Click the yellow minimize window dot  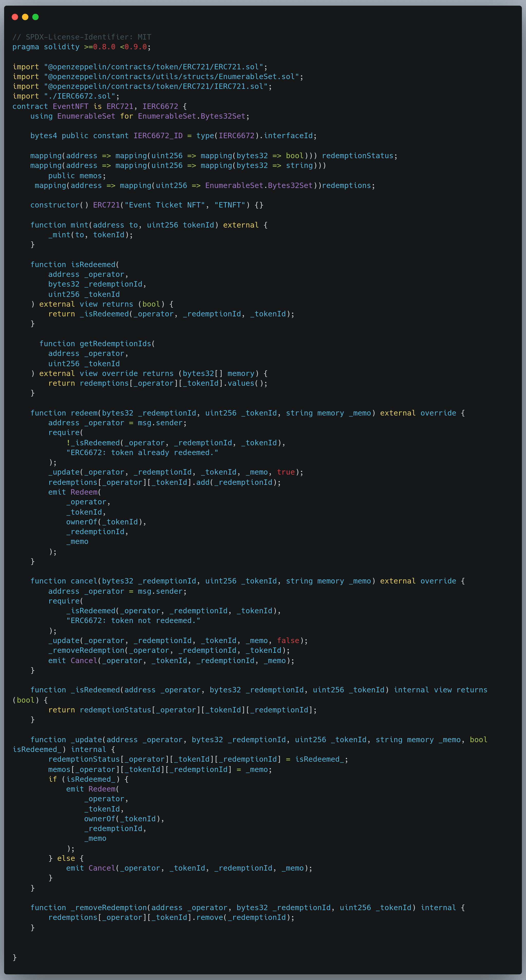point(25,17)
